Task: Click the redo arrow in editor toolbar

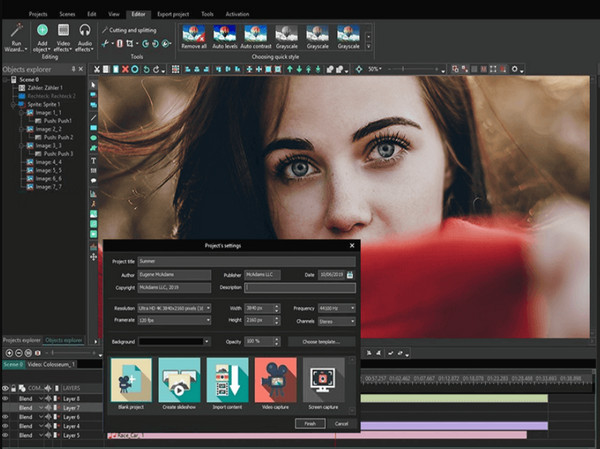Action: (x=156, y=69)
